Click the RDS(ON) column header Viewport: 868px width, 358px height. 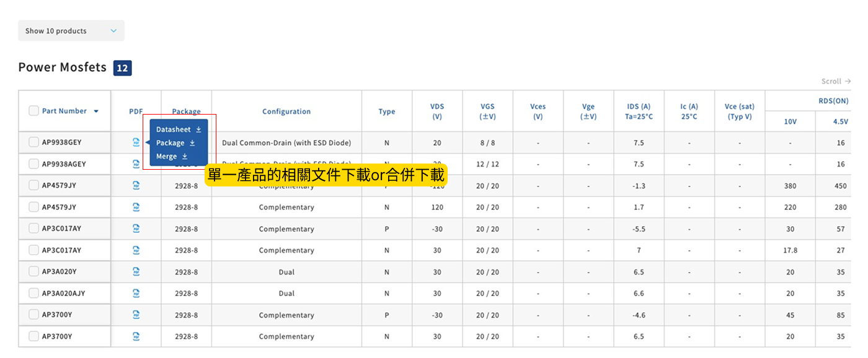(835, 101)
